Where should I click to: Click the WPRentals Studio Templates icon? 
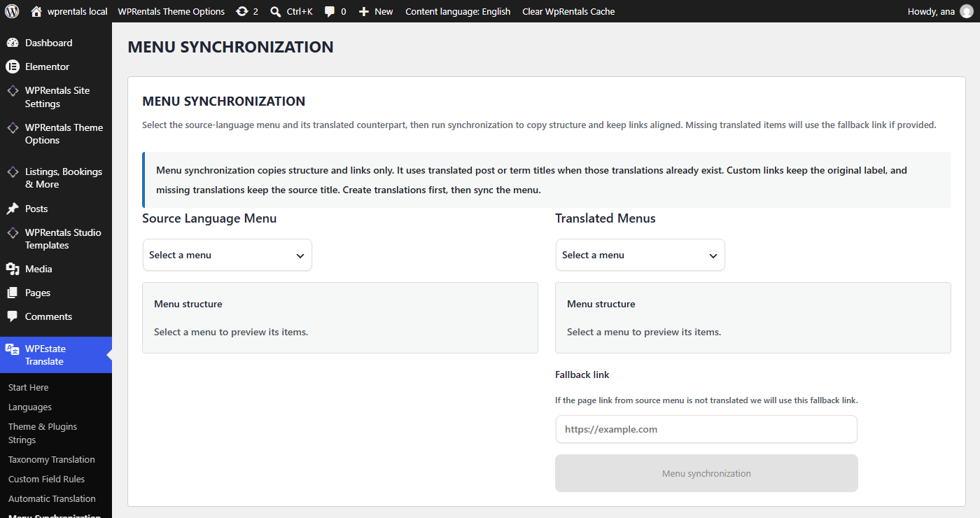coord(13,233)
